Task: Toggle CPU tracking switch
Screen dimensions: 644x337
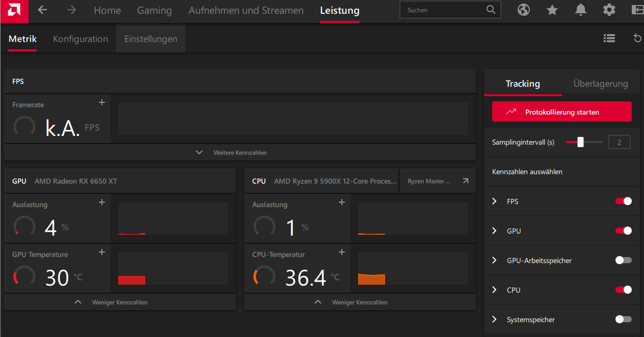Action: (x=624, y=290)
